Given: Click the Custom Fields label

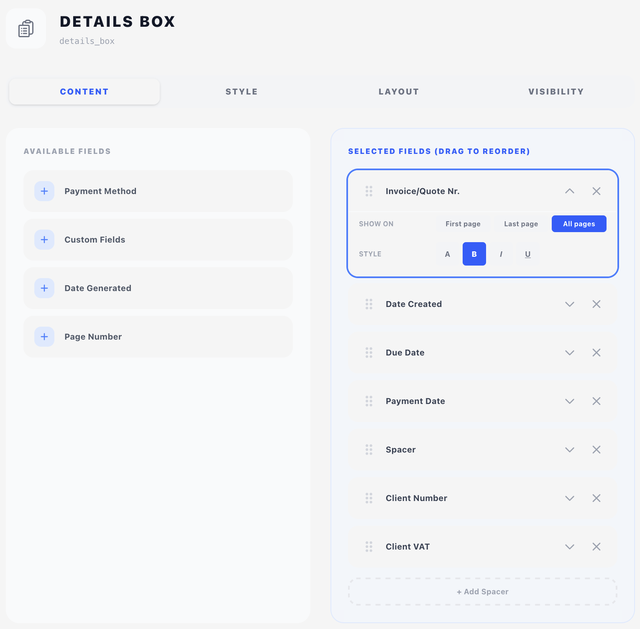Looking at the screenshot, I should click(95, 240).
